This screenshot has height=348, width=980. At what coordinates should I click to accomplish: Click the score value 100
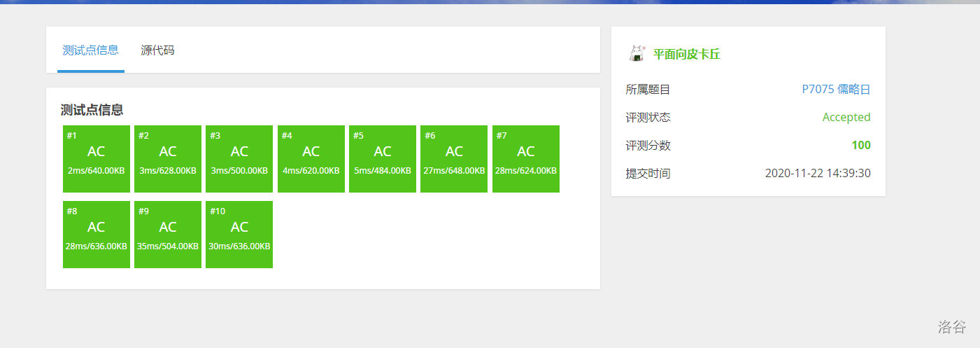(x=860, y=146)
